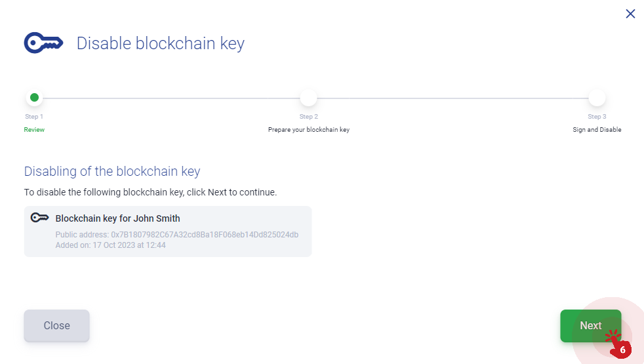Click the progress line between steps 2 and 3
This screenshot has height=364, width=644.
point(453,98)
